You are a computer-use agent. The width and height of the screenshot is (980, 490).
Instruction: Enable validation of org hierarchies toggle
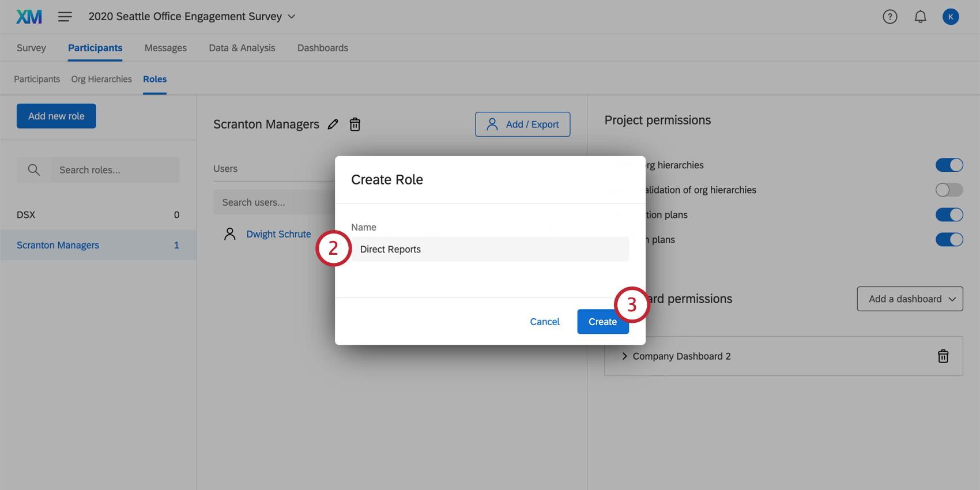click(949, 190)
